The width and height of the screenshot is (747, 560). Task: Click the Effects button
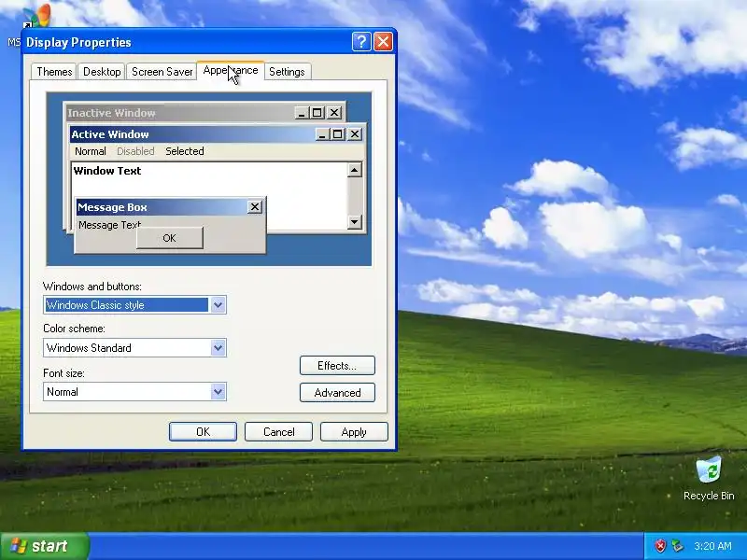tap(337, 365)
